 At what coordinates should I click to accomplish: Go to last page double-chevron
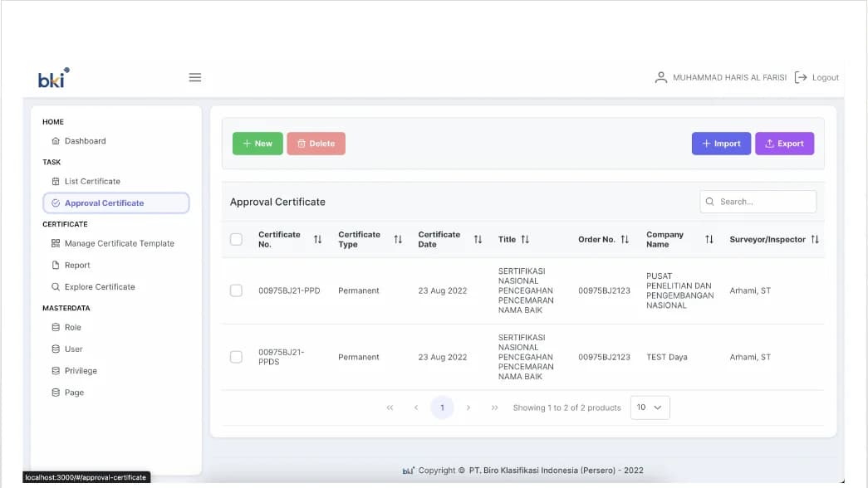tap(494, 407)
